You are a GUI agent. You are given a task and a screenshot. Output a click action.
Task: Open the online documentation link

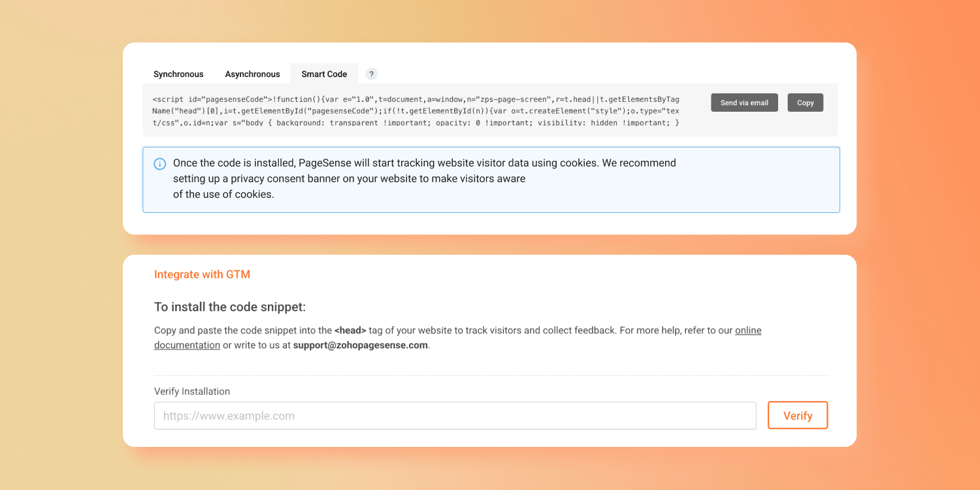coord(748,331)
